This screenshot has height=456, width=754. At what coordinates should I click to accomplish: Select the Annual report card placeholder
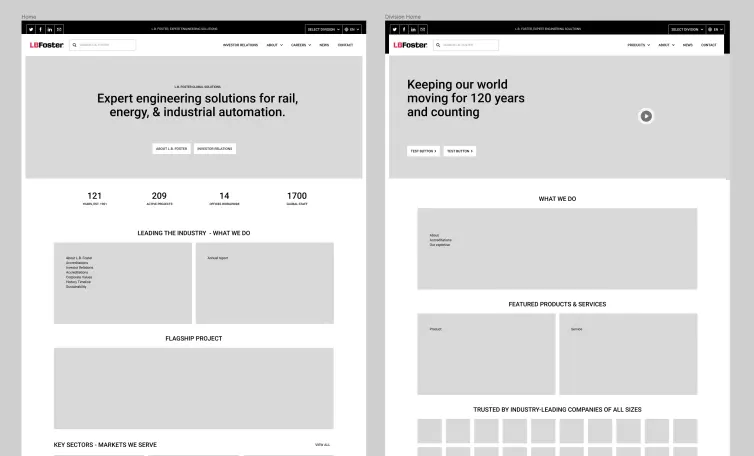[x=264, y=283]
